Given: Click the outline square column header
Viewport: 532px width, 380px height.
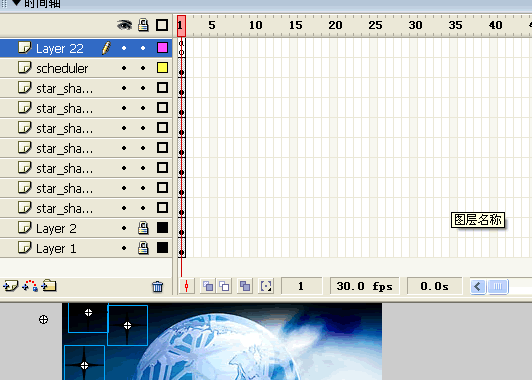Looking at the screenshot, I should pyautogui.click(x=162, y=25).
